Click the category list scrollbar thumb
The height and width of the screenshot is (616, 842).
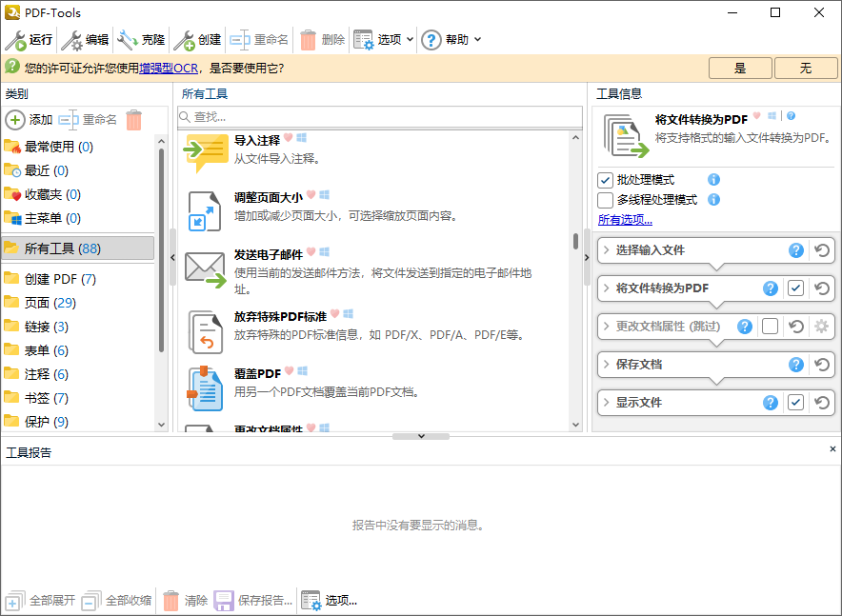pos(161,249)
